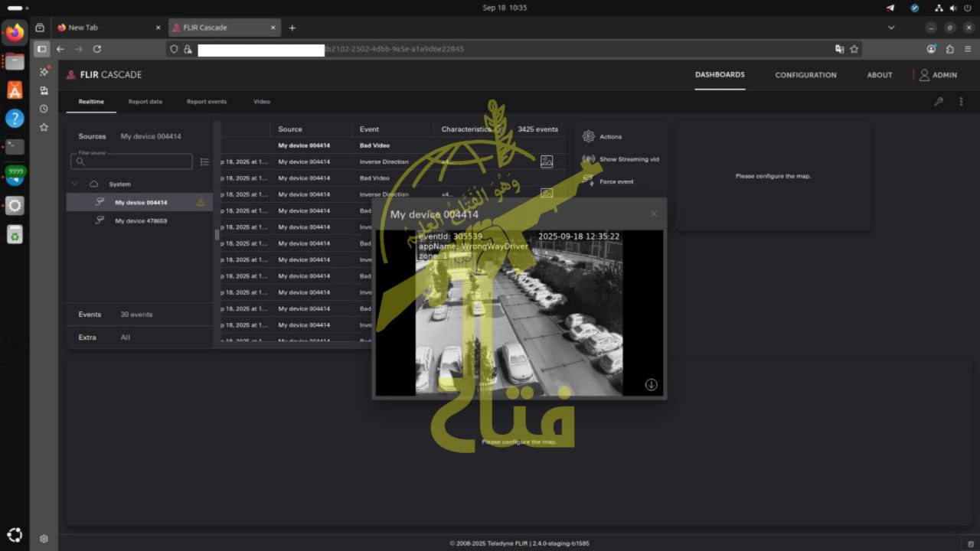Click the Actions gear icon
This screenshot has width=980, height=551.
pyautogui.click(x=588, y=136)
